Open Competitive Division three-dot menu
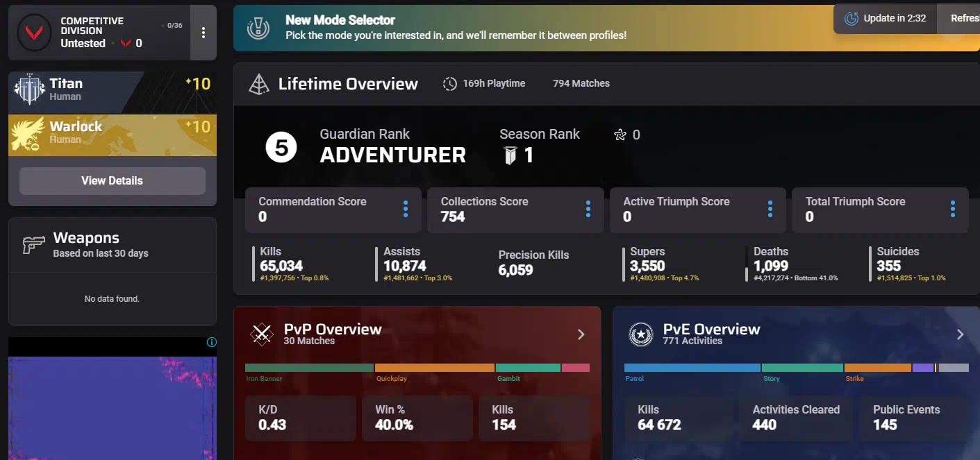Viewport: 980px width, 460px height. click(x=203, y=33)
